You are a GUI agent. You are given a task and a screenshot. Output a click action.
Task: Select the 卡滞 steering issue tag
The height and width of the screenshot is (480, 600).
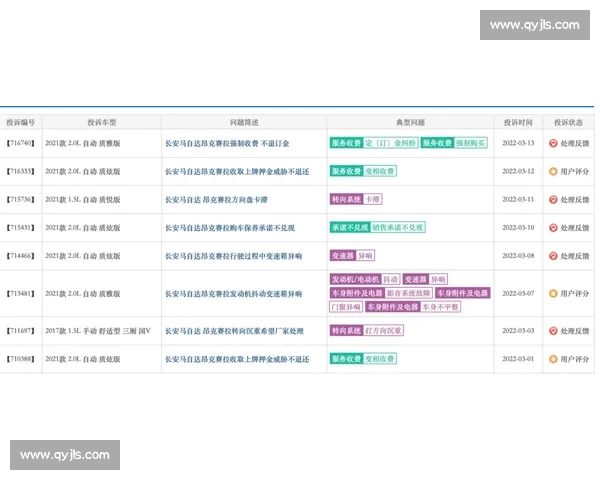[x=373, y=199]
